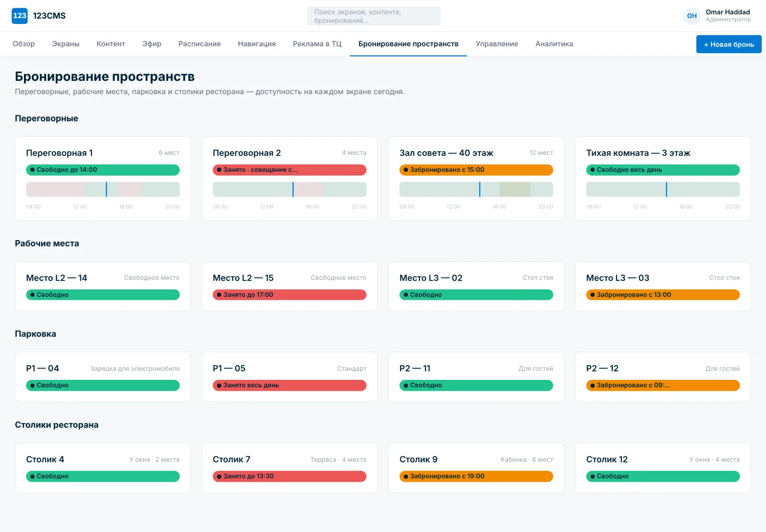Click the current-time marker in Зал совета timeline
This screenshot has width=766, height=532.
pyautogui.click(x=480, y=189)
